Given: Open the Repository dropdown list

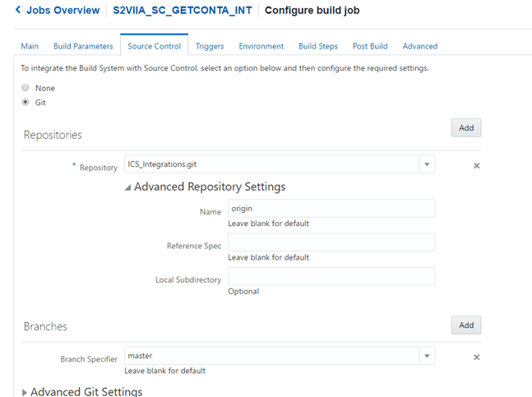Looking at the screenshot, I should [x=427, y=164].
